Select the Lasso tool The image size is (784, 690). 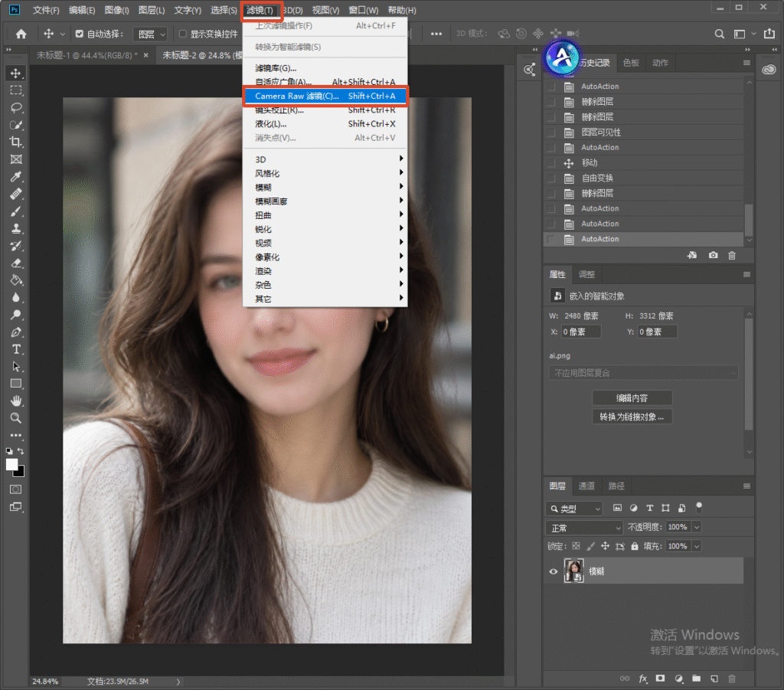[16, 107]
